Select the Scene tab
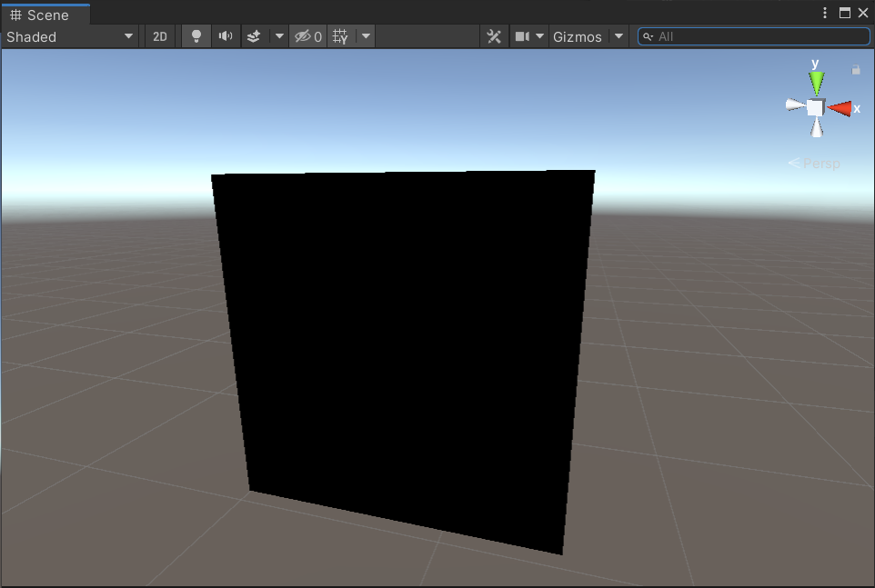The width and height of the screenshot is (875, 588). point(45,15)
